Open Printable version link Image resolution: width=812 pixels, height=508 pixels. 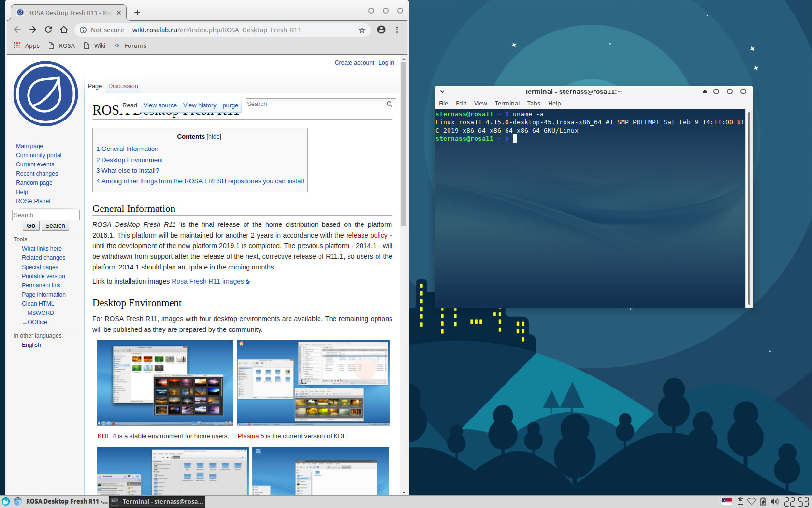tap(43, 276)
